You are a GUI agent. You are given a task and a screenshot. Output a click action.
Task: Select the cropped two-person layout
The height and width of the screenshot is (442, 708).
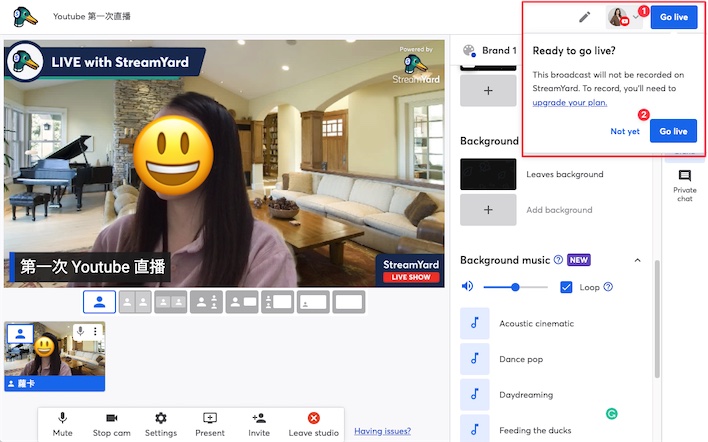[171, 302]
